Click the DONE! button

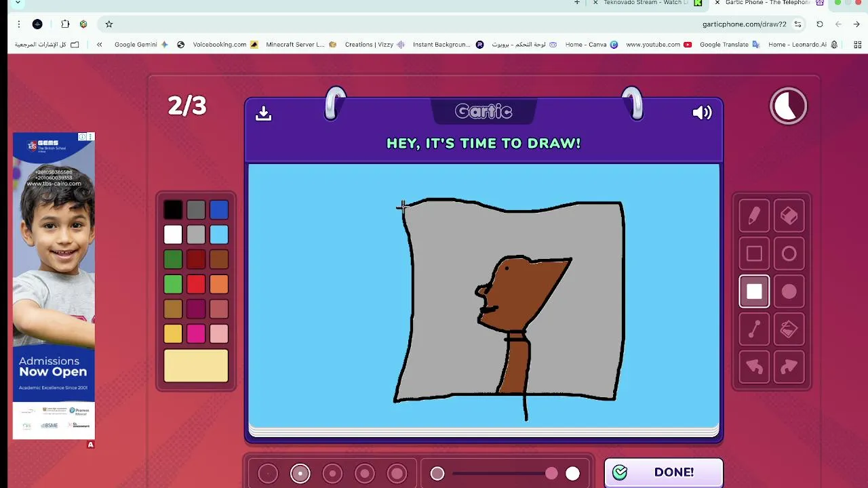point(663,472)
